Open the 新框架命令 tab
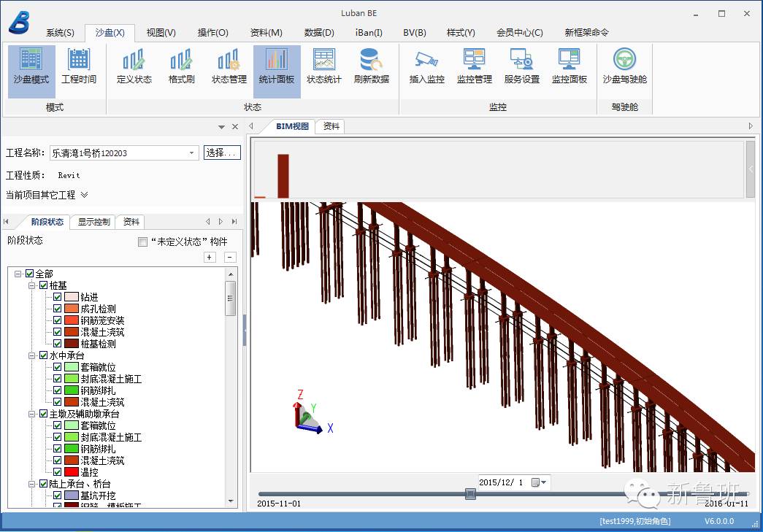The image size is (763, 532). pos(586,33)
